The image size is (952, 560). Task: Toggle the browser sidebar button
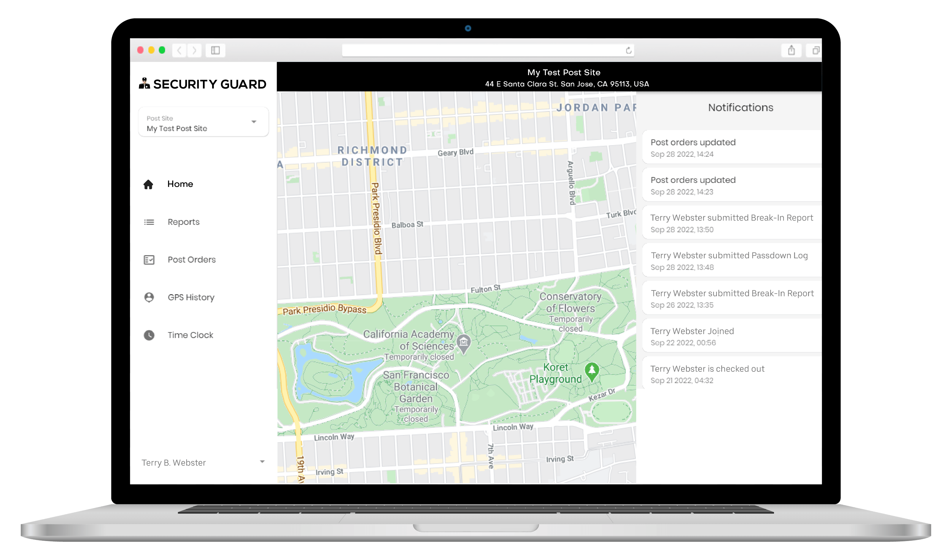pos(215,50)
